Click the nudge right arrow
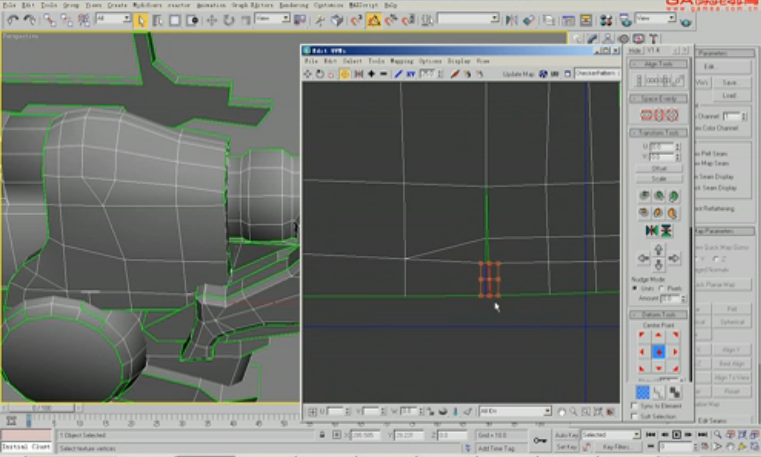Screen dimensions: 761x457 (674, 259)
